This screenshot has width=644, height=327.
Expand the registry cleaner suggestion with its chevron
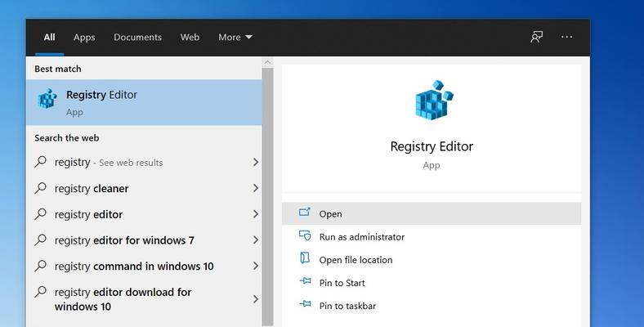256,188
